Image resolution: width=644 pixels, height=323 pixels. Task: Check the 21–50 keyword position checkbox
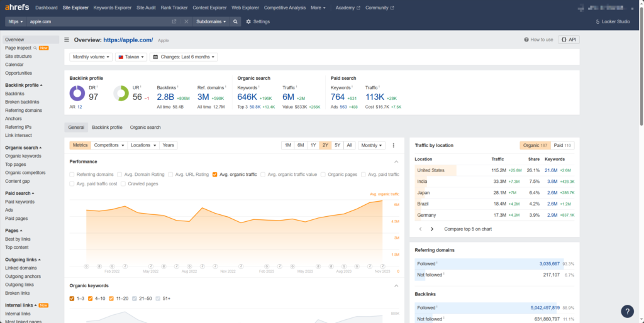click(x=135, y=298)
